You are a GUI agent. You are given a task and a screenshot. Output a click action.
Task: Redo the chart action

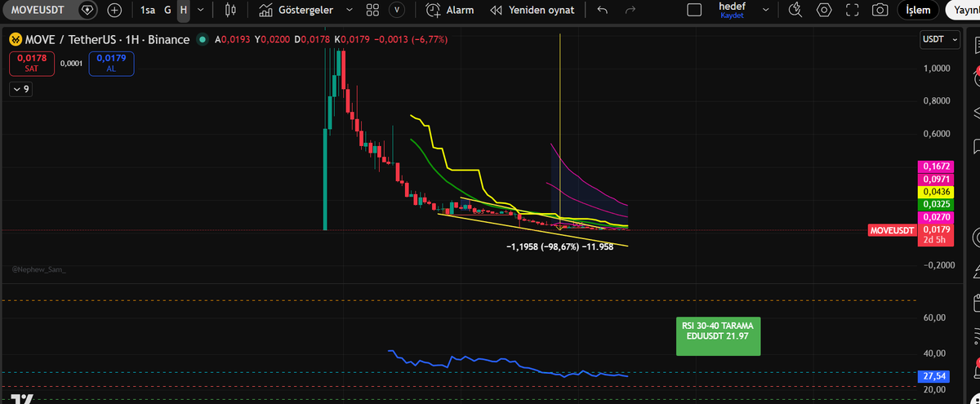click(x=630, y=11)
